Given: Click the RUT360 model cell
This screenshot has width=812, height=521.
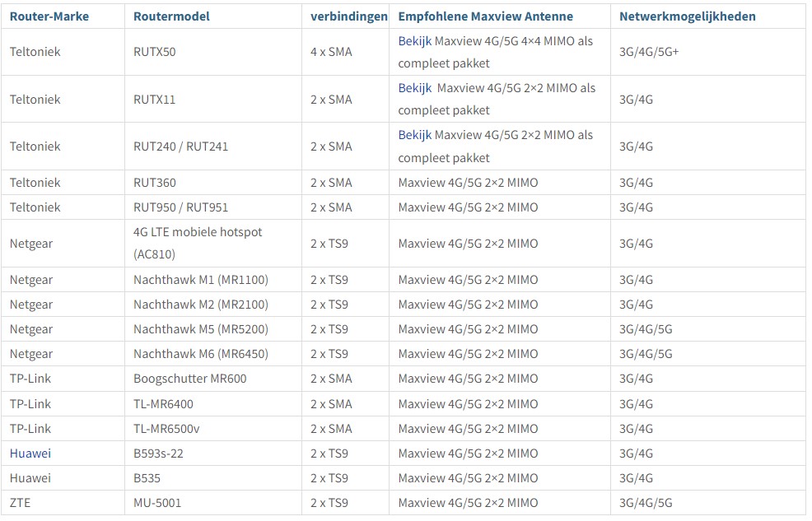Looking at the screenshot, I should (x=155, y=183).
